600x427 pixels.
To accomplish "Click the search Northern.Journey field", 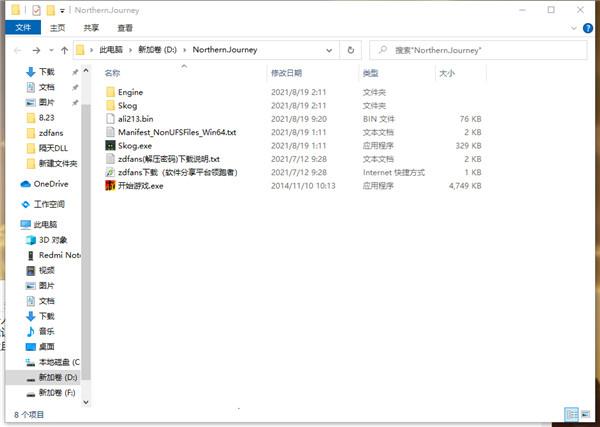I will tap(478, 50).
